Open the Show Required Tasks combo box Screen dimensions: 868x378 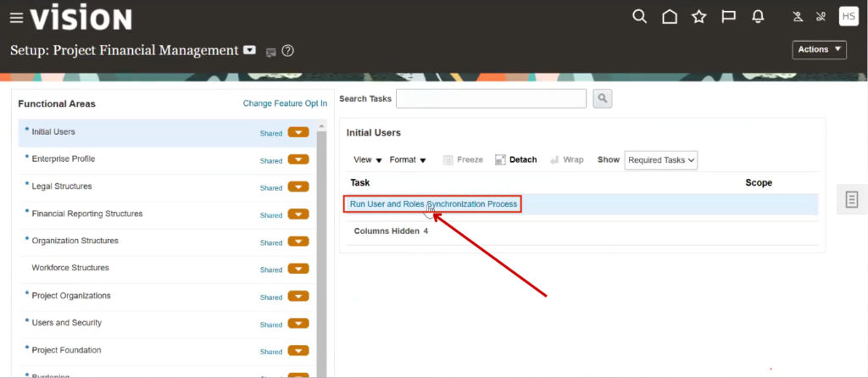[x=660, y=159]
